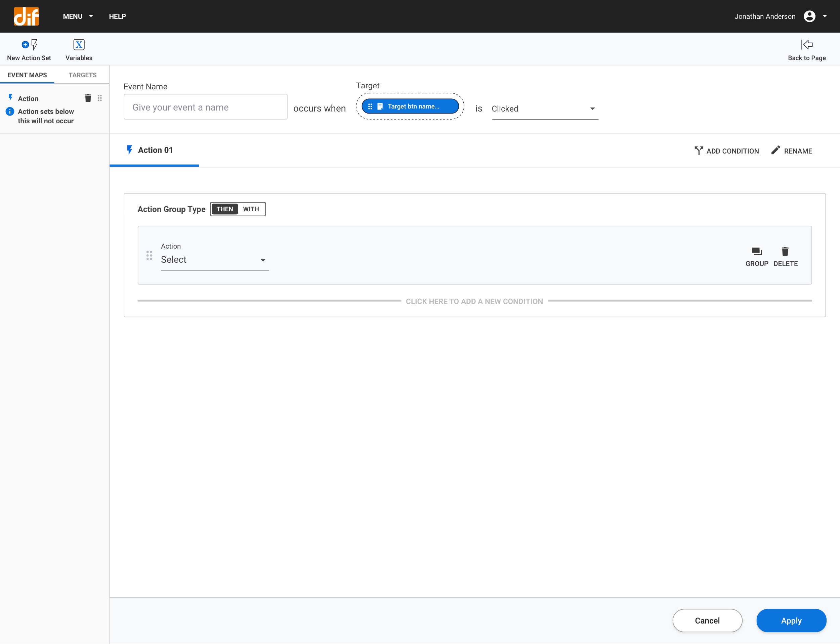This screenshot has width=840, height=644.
Task: Click the dif logo icon
Action: coord(27,16)
